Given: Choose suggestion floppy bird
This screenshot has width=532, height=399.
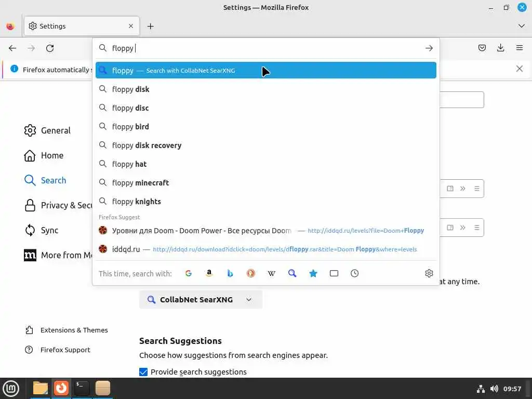Looking at the screenshot, I should [266, 127].
